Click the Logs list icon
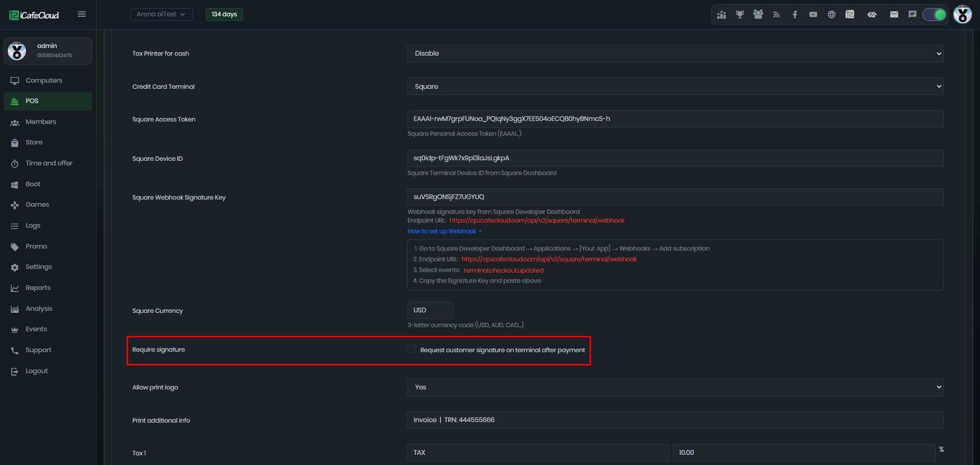This screenshot has width=980, height=465. click(15, 226)
